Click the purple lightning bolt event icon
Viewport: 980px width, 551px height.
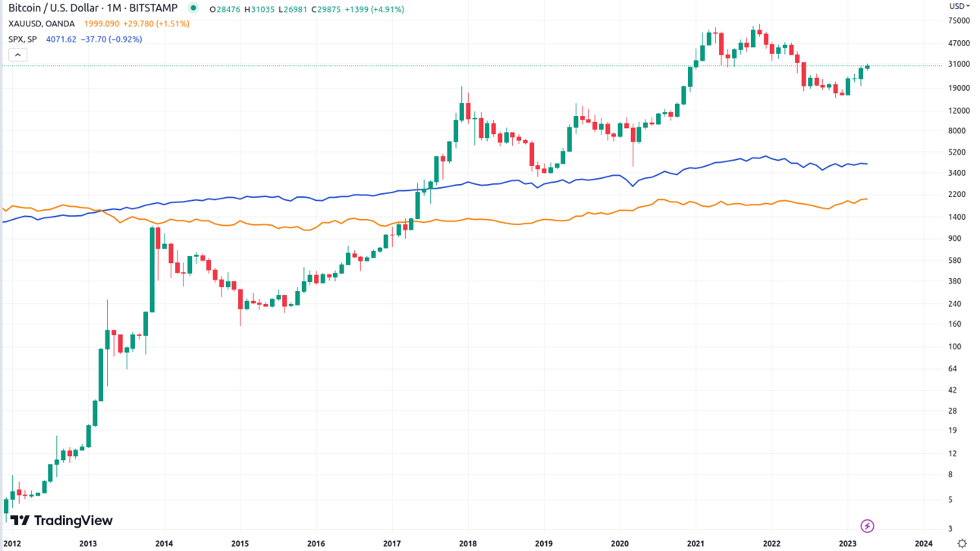coord(867,526)
